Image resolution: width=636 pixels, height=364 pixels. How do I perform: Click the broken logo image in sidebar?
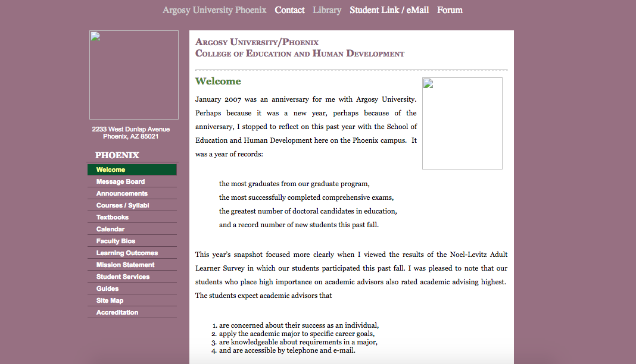[x=134, y=75]
